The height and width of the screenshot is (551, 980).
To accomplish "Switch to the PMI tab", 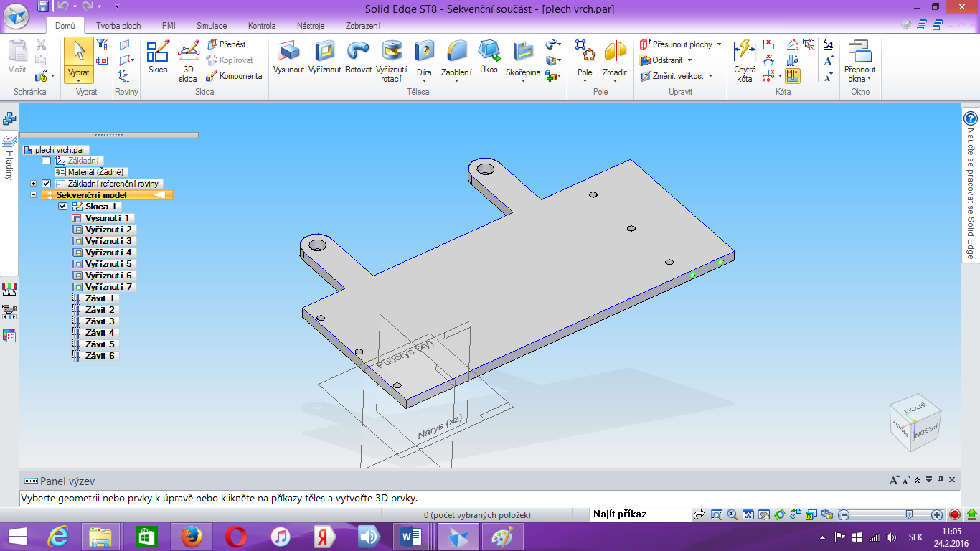I will [x=169, y=26].
